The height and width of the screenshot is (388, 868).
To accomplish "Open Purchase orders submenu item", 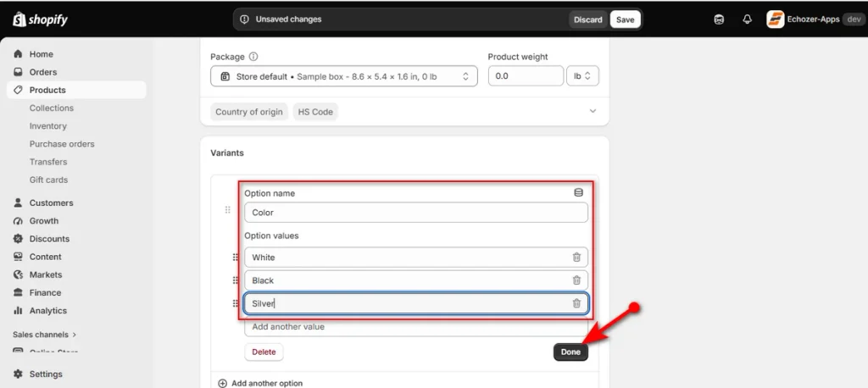I will pyautogui.click(x=62, y=144).
